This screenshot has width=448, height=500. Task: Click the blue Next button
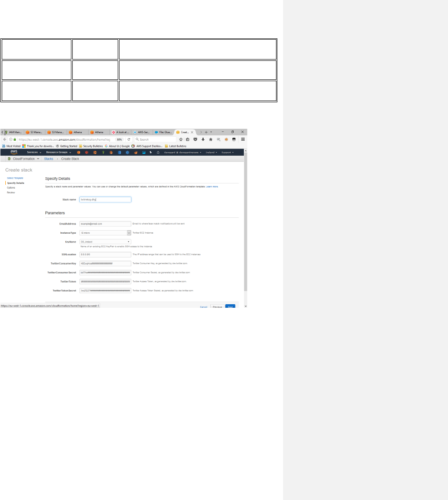[x=230, y=307]
